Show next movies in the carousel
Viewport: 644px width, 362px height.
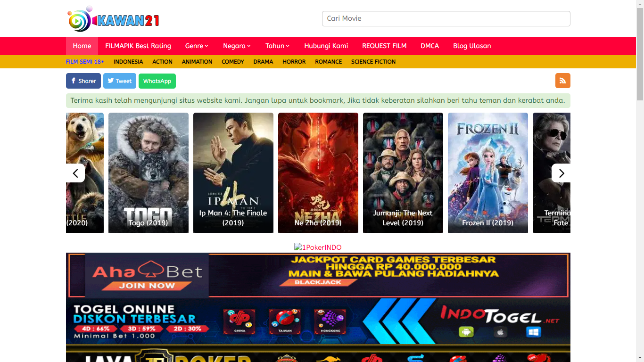click(x=561, y=173)
